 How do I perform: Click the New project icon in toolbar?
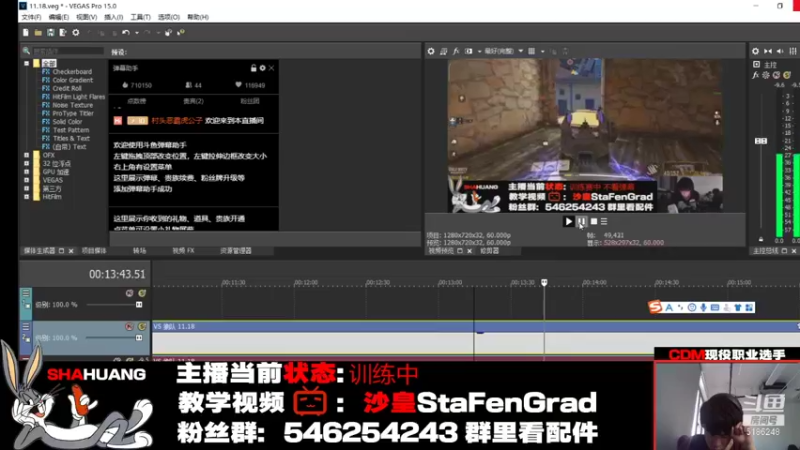tap(26, 33)
